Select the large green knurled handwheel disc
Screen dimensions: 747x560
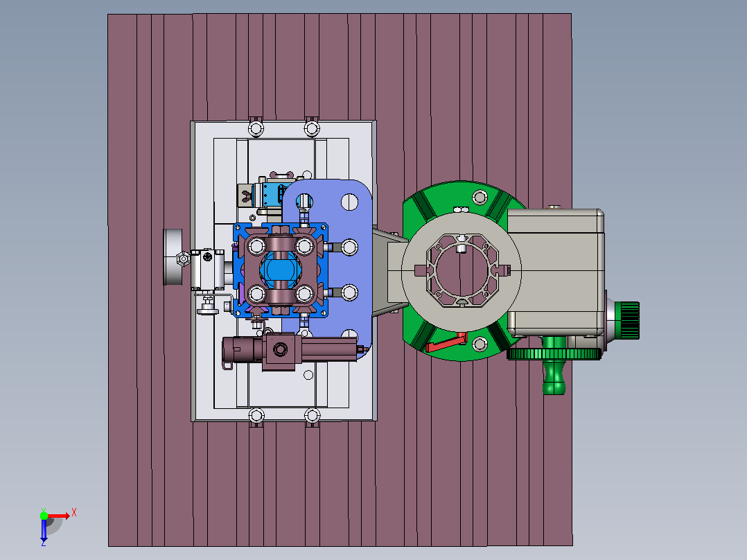554,354
